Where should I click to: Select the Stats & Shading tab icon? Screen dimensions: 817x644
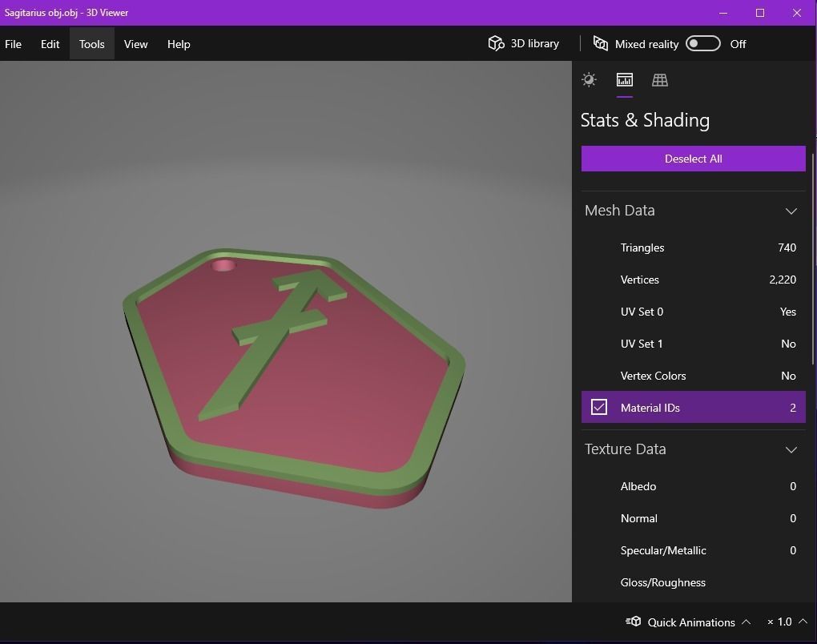(x=624, y=80)
